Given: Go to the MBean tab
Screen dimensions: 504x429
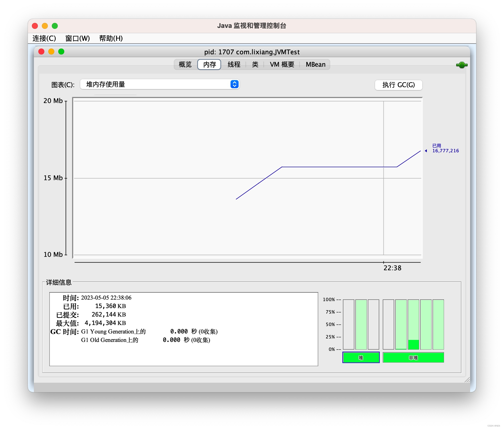Looking at the screenshot, I should pyautogui.click(x=315, y=65).
